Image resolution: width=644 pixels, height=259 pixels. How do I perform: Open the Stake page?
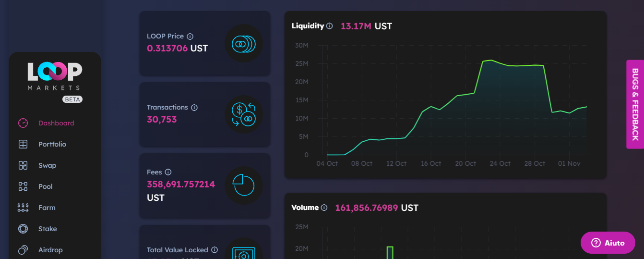(48, 229)
